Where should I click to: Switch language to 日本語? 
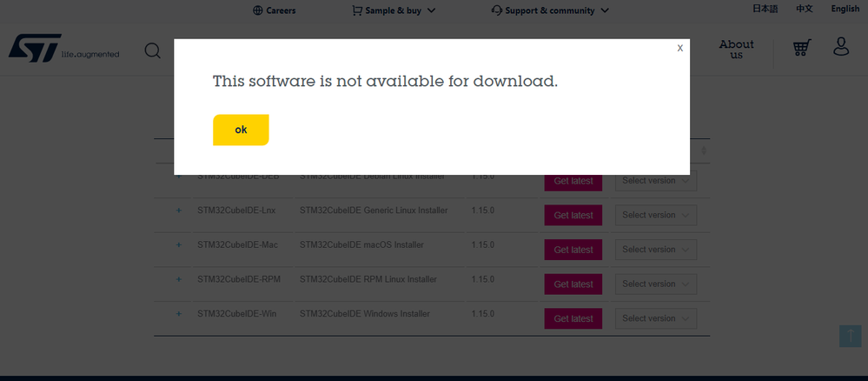pyautogui.click(x=765, y=9)
